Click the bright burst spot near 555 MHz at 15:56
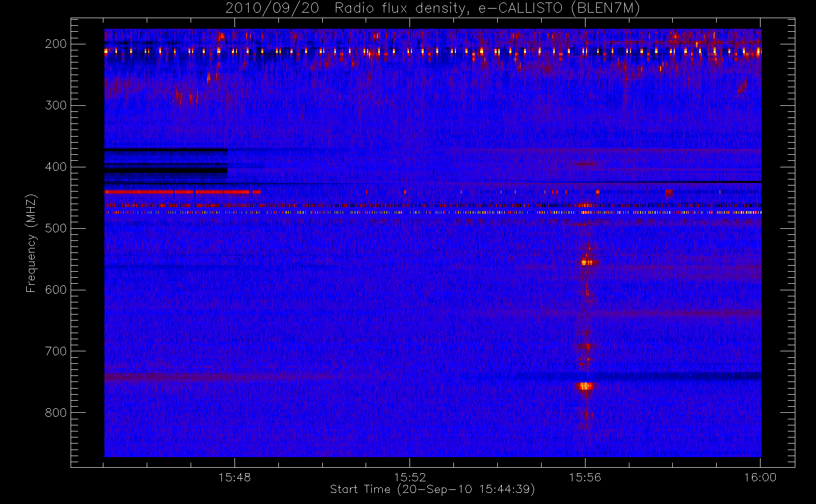 pyautogui.click(x=588, y=262)
